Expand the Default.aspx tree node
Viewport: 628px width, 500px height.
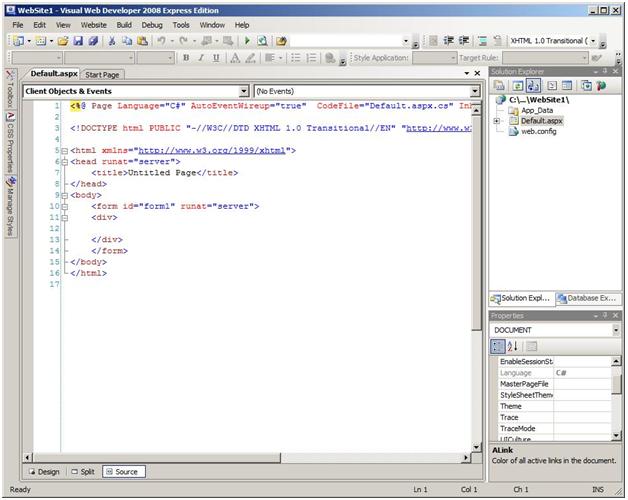497,121
